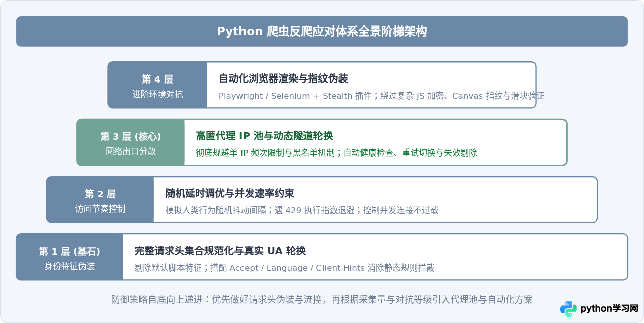This screenshot has height=323, width=644.
Task: Click the footer note "防御策略自底向上递进"
Action: tap(322, 300)
